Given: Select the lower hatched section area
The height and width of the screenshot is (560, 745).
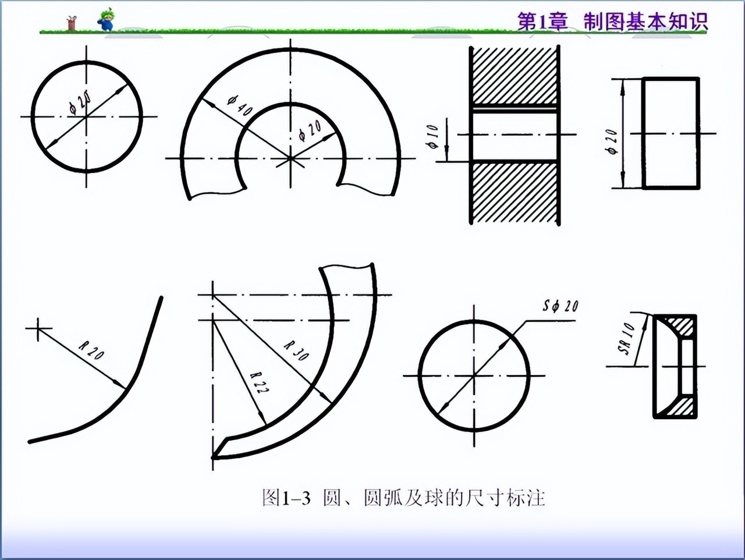Looking at the screenshot, I should pyautogui.click(x=514, y=192).
